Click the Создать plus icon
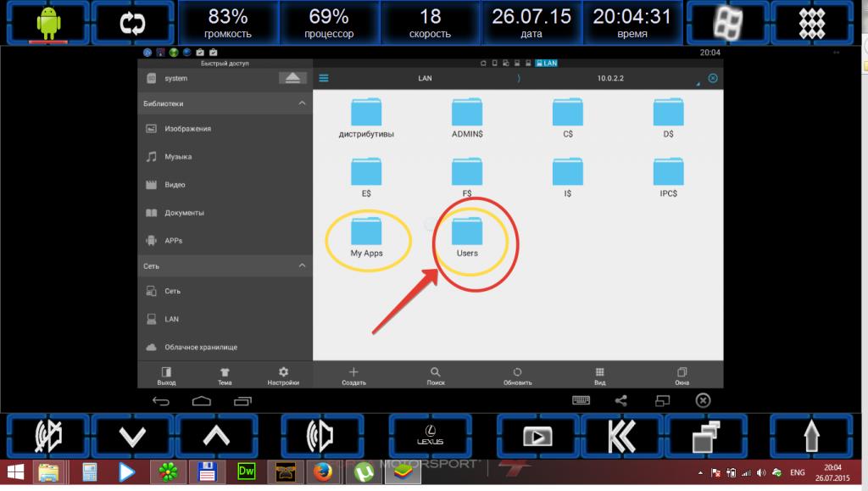The height and width of the screenshot is (491, 868). (353, 372)
